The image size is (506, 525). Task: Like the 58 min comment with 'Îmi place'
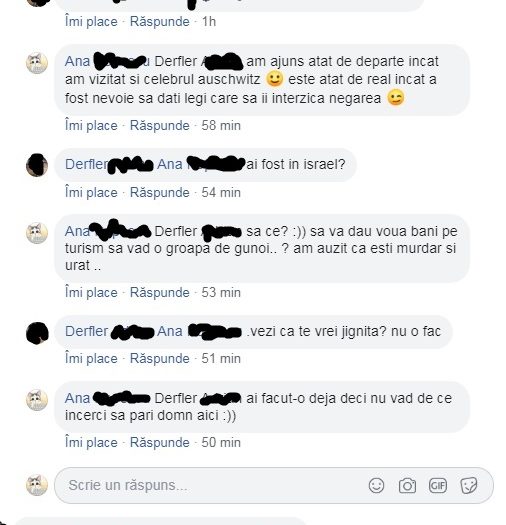coord(91,126)
